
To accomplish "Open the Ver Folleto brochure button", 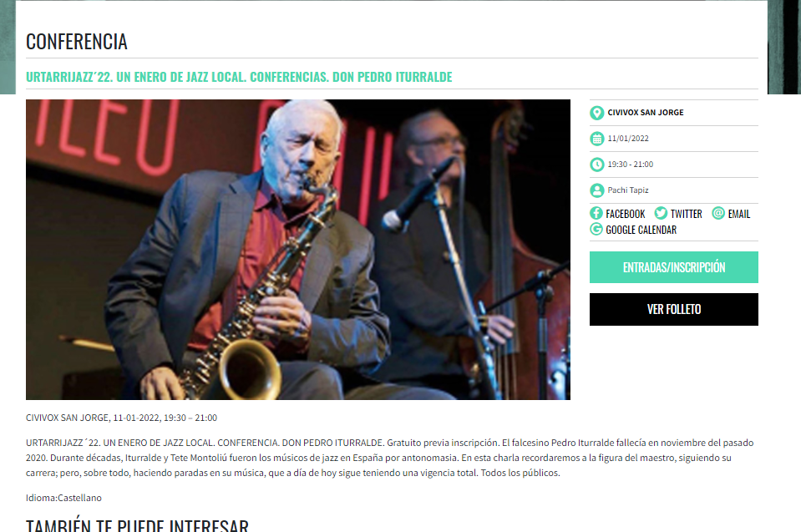I will (673, 309).
